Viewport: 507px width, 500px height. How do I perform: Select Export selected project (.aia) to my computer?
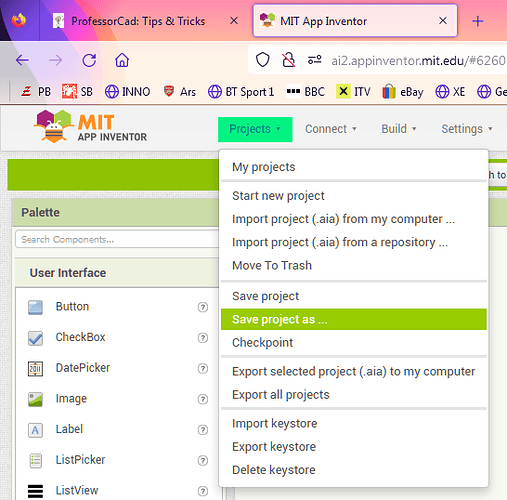354,371
